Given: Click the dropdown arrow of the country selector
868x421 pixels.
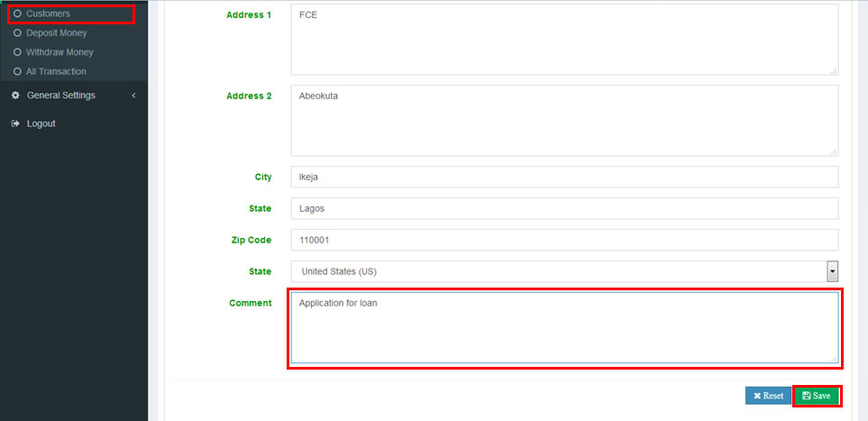Looking at the screenshot, I should [x=832, y=271].
